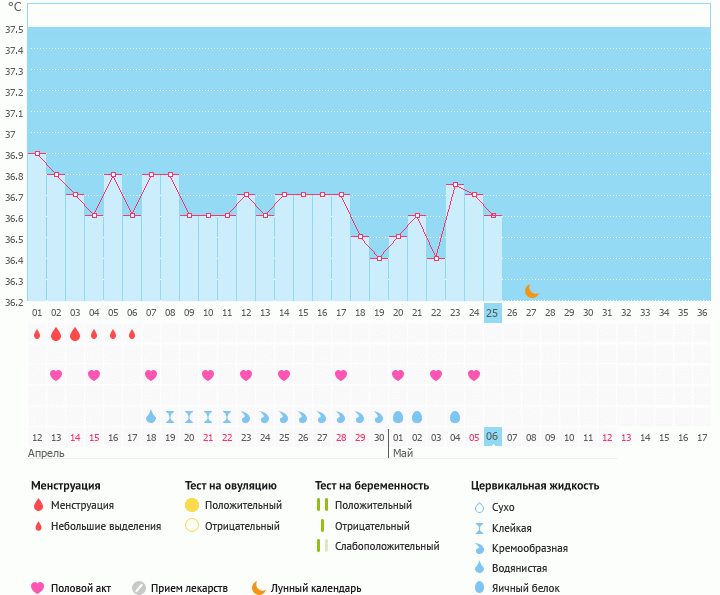
Task: Select the highlighted date 06 in May
Action: [x=492, y=437]
